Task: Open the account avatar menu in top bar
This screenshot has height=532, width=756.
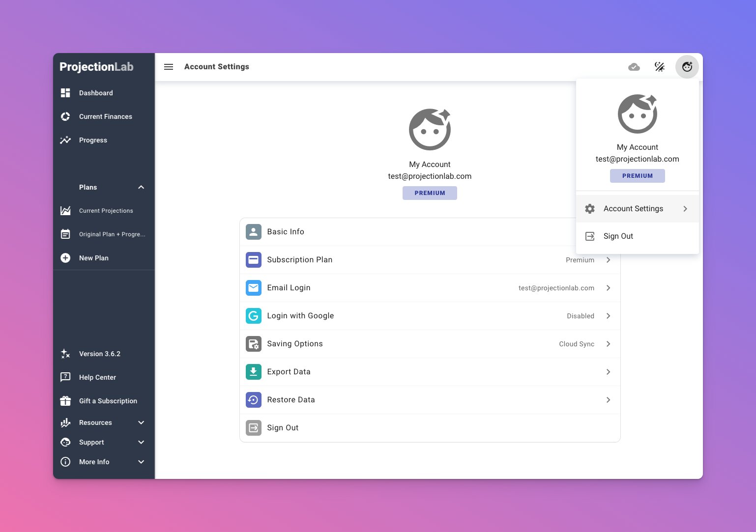Action: (x=687, y=67)
